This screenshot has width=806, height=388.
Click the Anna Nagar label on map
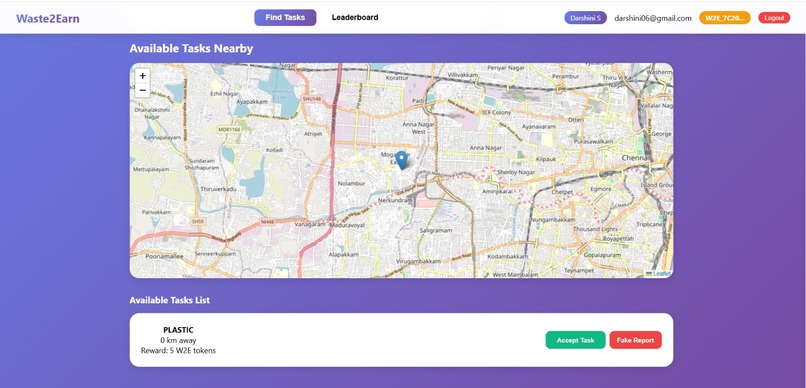485,148
